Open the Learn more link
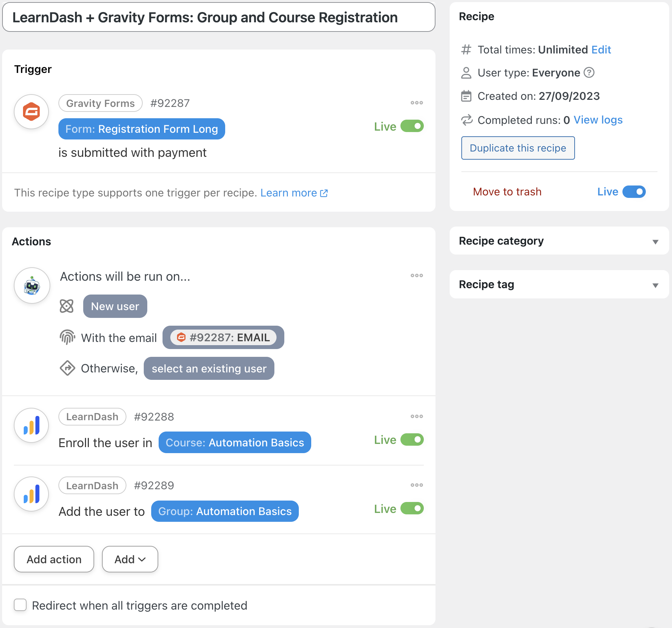672x628 pixels. [289, 193]
